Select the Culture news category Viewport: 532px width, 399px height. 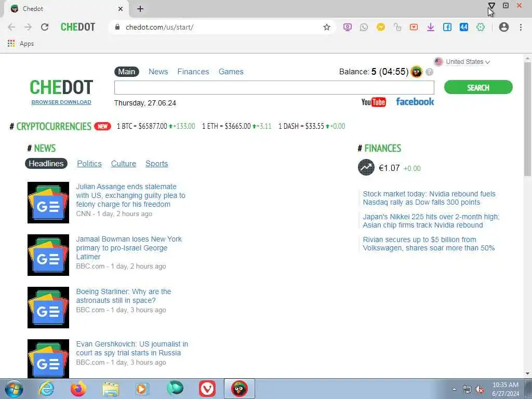[x=124, y=164]
